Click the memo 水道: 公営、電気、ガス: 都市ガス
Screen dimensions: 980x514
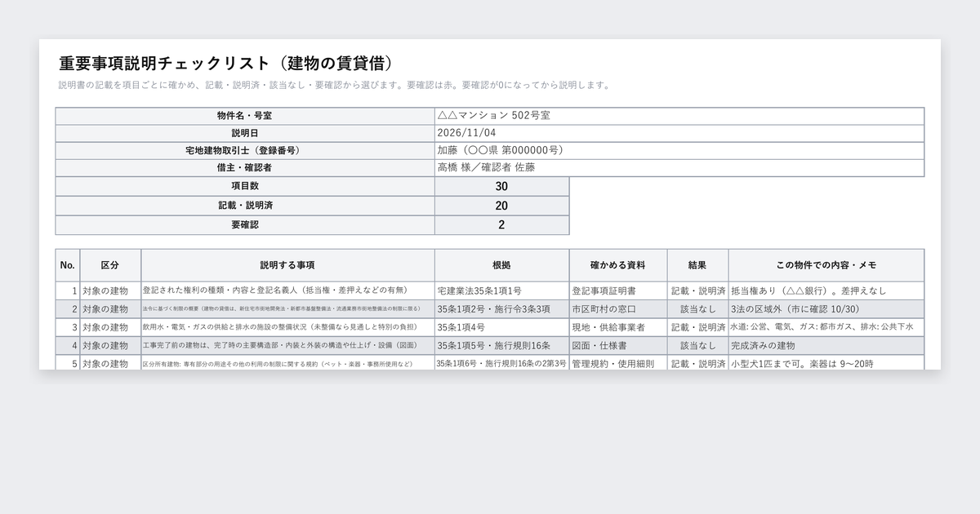[x=826, y=327]
